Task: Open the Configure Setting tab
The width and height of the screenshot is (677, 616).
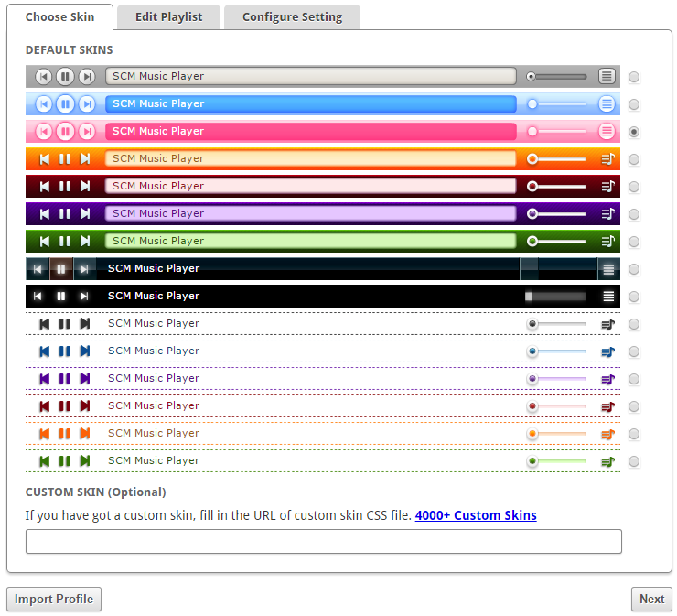Action: click(292, 17)
